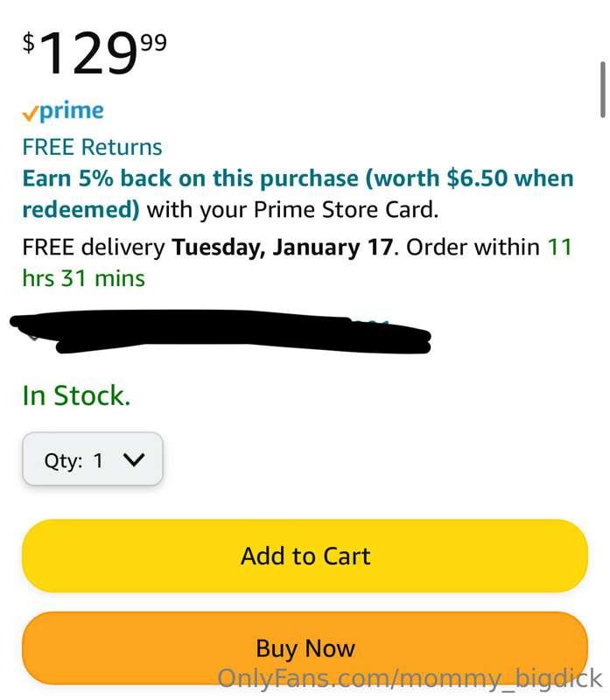This screenshot has height=700, width=610.
Task: Click the vertical scrollbar thumb
Action: click(x=602, y=89)
